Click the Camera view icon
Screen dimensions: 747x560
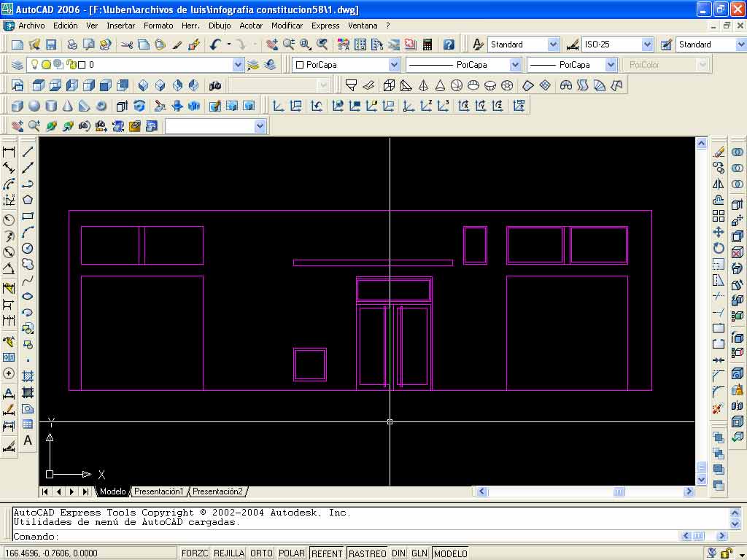coord(215,85)
